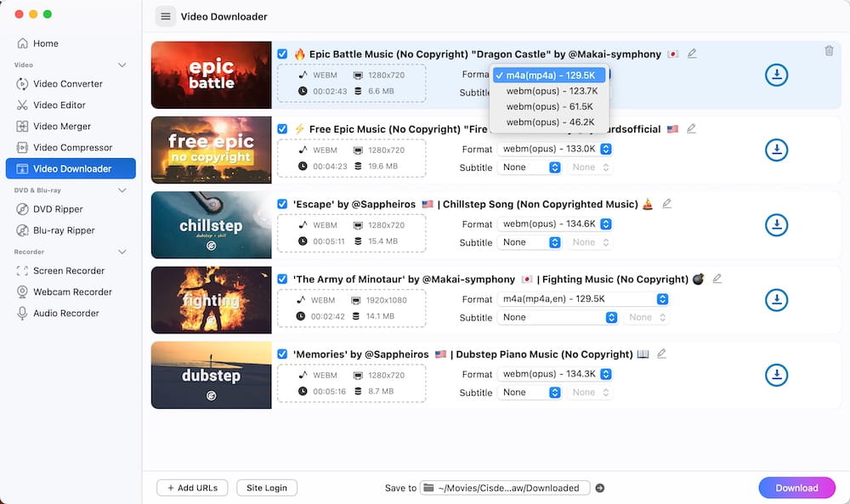Open format dropdown showing webm(opus) 134.3K
Screen dimensions: 850x504
pos(555,374)
